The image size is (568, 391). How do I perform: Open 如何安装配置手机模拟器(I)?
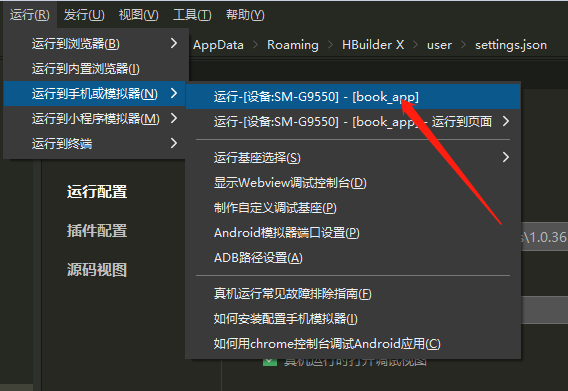[x=353, y=319]
